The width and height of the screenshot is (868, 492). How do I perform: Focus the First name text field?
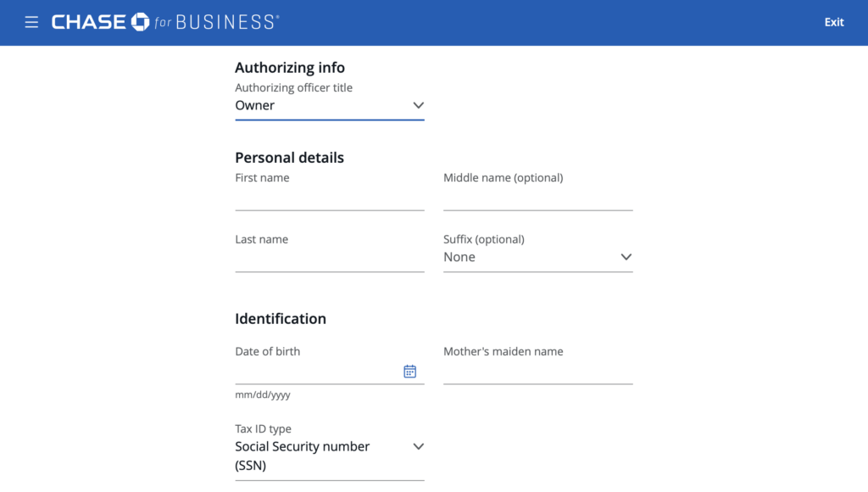click(329, 198)
